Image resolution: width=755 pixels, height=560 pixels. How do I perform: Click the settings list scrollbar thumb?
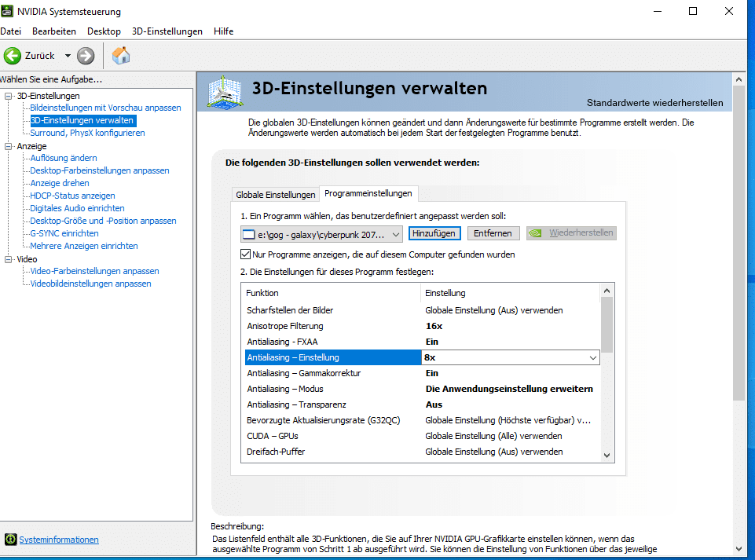point(607,324)
